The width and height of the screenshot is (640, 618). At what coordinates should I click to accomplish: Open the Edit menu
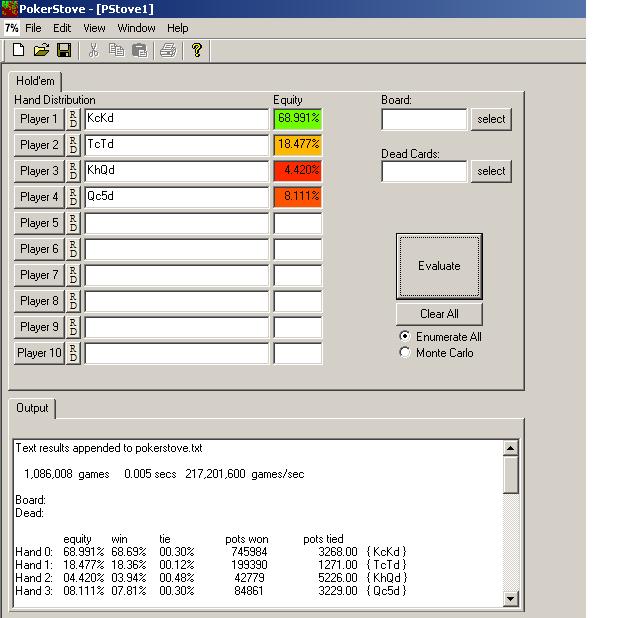pos(62,28)
